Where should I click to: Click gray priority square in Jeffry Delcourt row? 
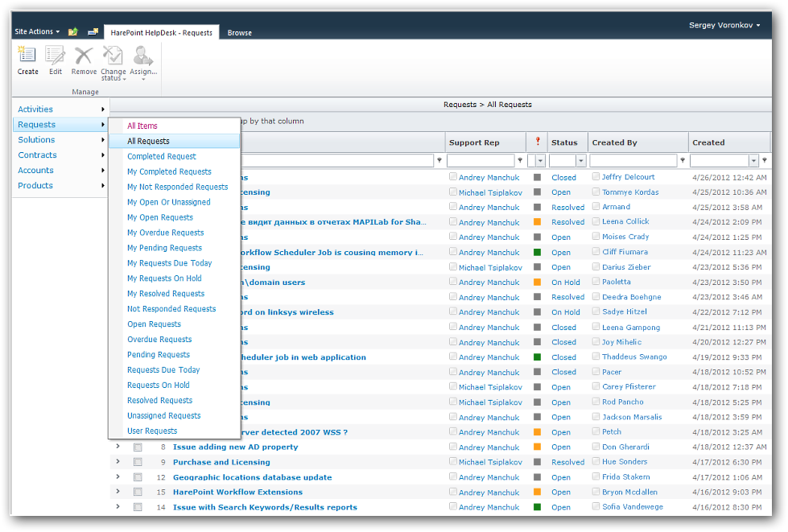pyautogui.click(x=537, y=177)
